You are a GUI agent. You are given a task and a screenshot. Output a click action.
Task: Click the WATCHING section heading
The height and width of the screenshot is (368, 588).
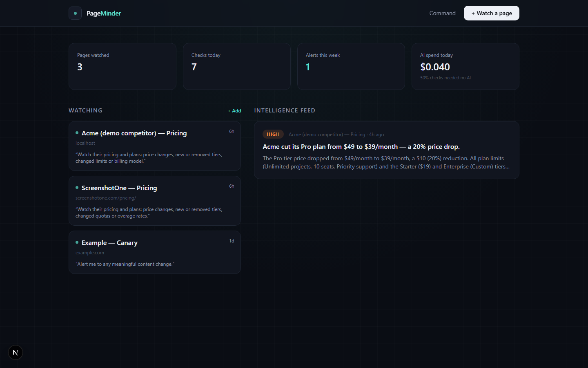(85, 110)
